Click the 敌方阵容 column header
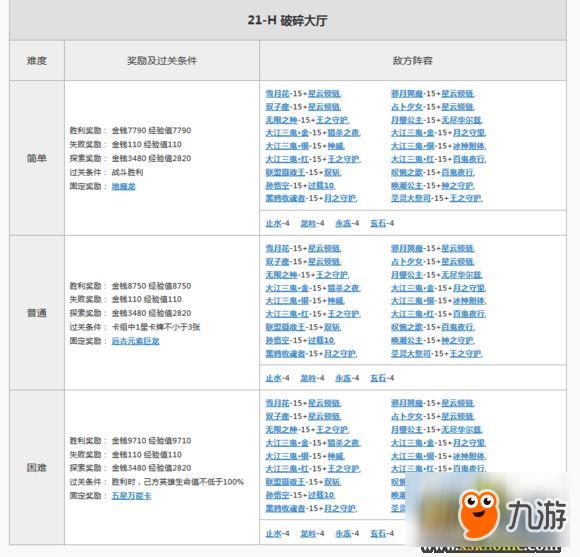580x557 pixels. (412, 61)
